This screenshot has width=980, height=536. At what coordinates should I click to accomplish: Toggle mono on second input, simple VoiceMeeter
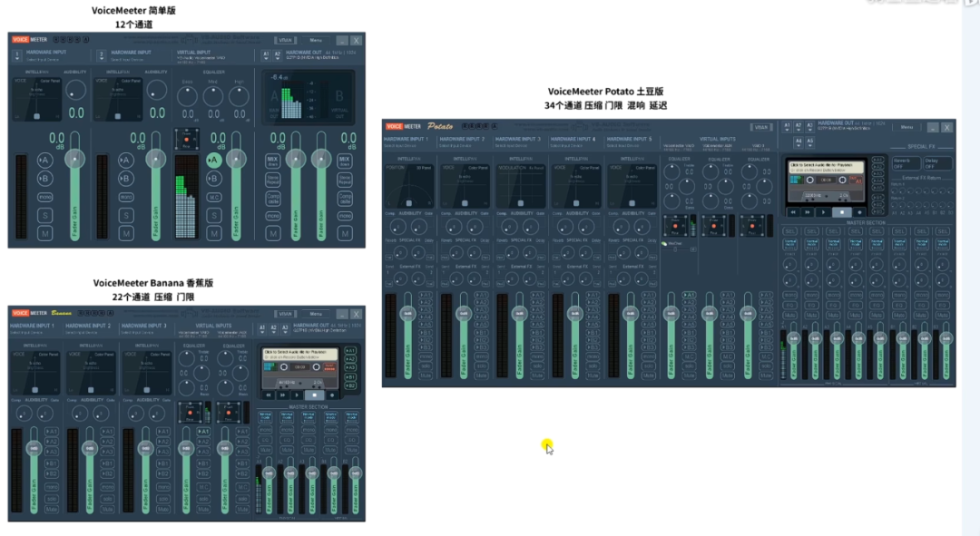click(126, 197)
